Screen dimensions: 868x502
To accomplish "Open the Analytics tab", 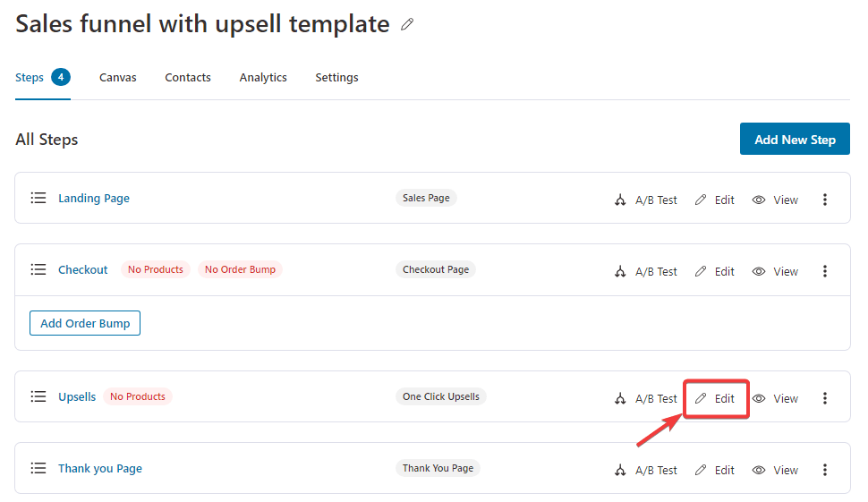I will 263,78.
